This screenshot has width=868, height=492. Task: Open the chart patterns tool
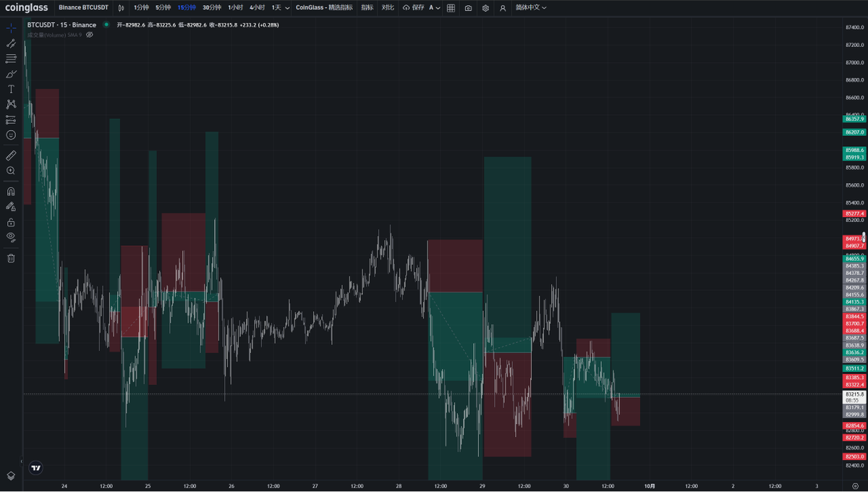tap(11, 104)
